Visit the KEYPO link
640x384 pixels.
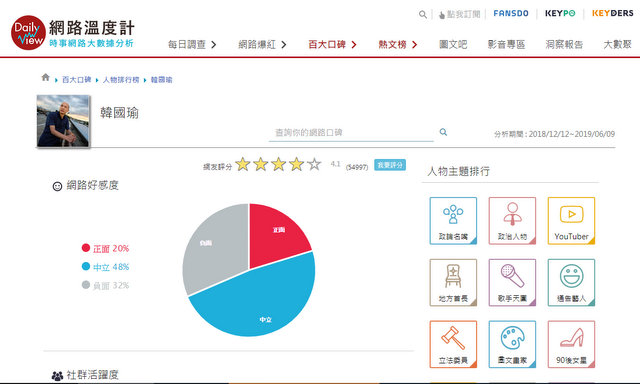click(x=560, y=13)
